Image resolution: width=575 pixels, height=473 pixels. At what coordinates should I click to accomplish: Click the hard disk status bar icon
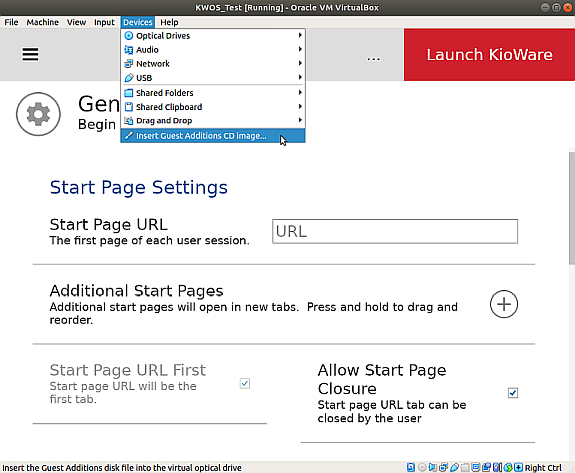point(411,467)
